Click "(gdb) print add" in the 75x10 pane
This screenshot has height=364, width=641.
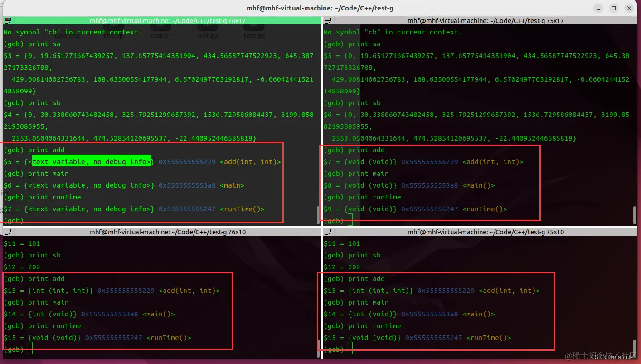tap(354, 279)
